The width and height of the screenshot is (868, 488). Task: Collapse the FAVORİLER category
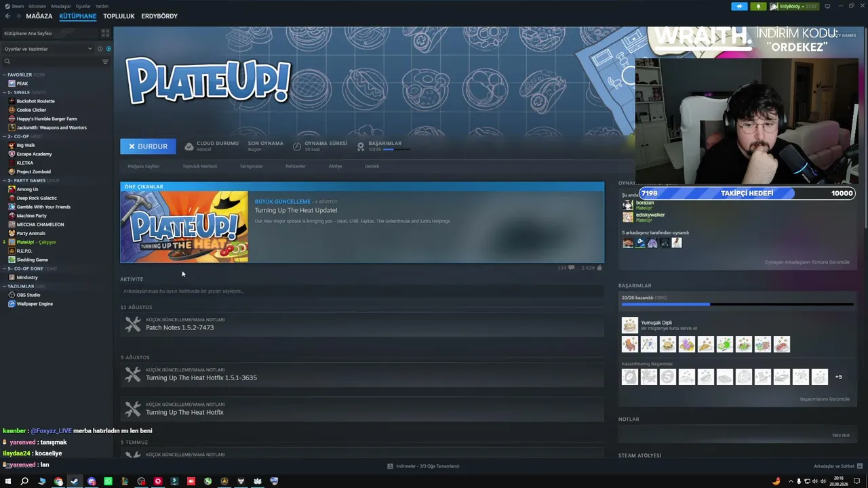(4, 75)
